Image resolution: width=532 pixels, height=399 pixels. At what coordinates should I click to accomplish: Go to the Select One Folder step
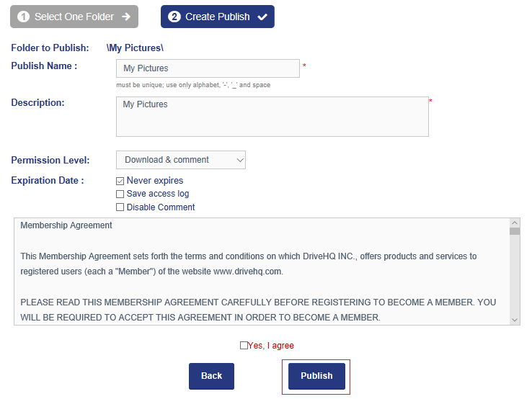click(x=74, y=17)
